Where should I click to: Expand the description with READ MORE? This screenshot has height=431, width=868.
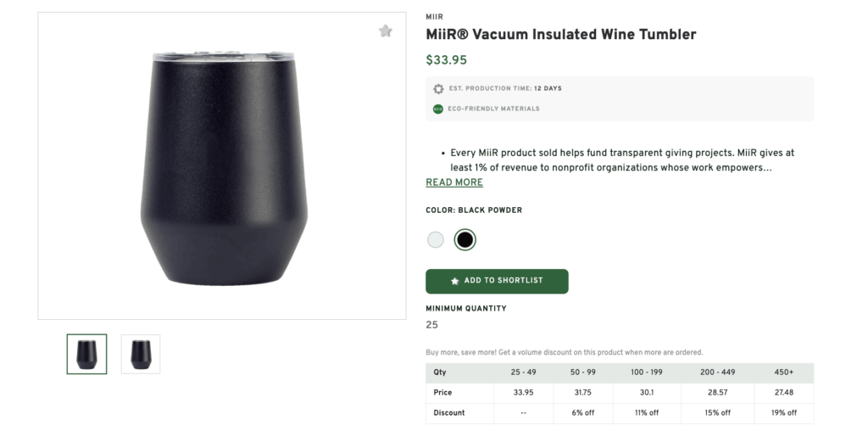[454, 182]
